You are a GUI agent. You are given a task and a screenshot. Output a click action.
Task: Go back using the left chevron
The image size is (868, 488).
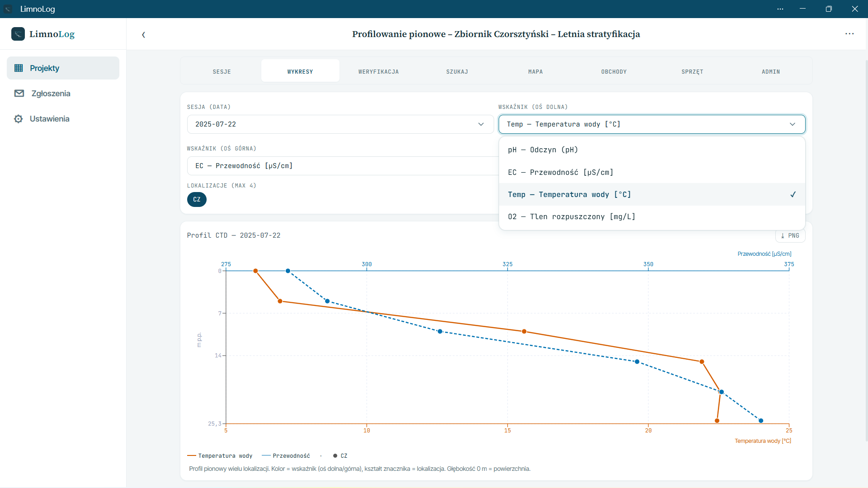(143, 34)
